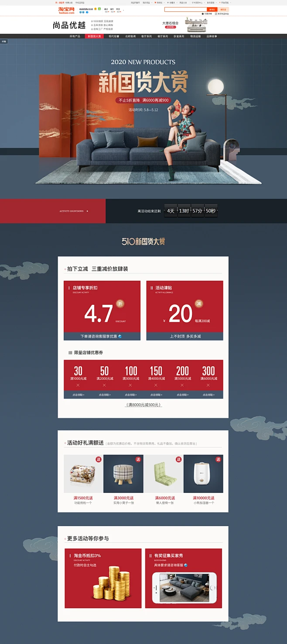This screenshot has width=287, height=644.
Task: Click the 送 badge on the humidifier
Action: coord(218,459)
